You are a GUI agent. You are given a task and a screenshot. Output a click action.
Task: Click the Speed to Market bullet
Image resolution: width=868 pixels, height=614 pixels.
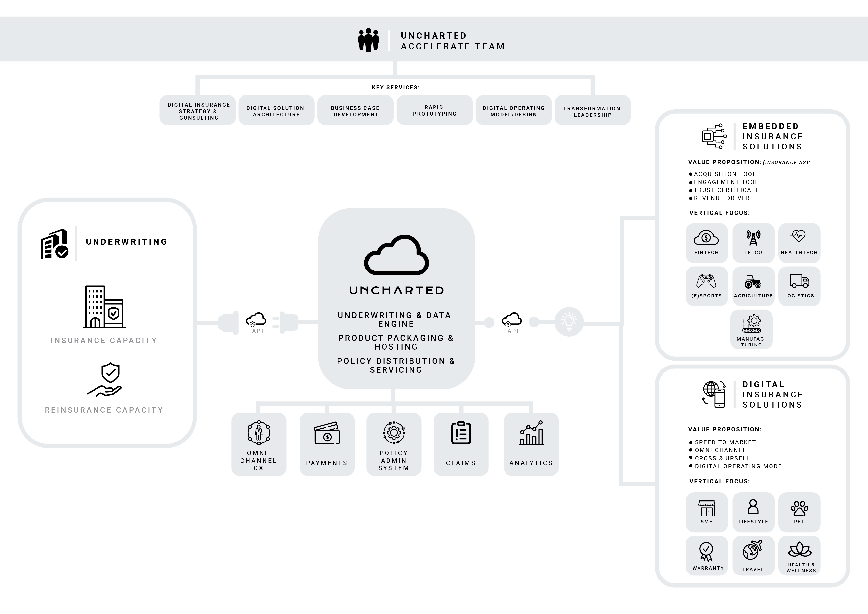pyautogui.click(x=722, y=442)
